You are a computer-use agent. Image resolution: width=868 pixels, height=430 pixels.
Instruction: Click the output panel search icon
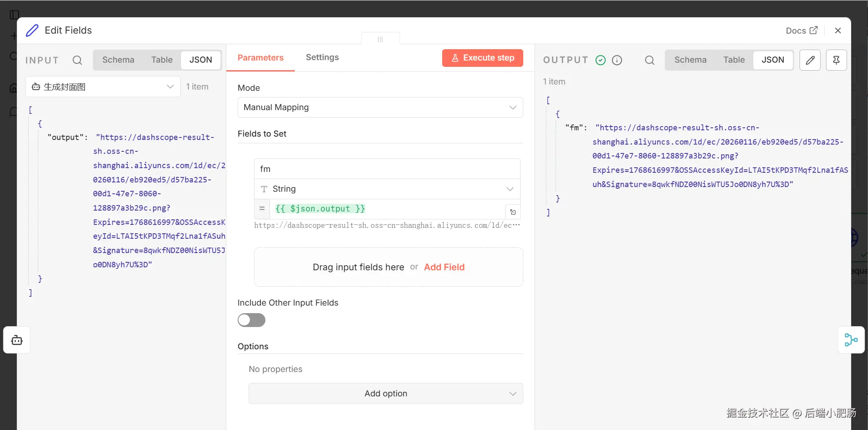[x=649, y=60]
